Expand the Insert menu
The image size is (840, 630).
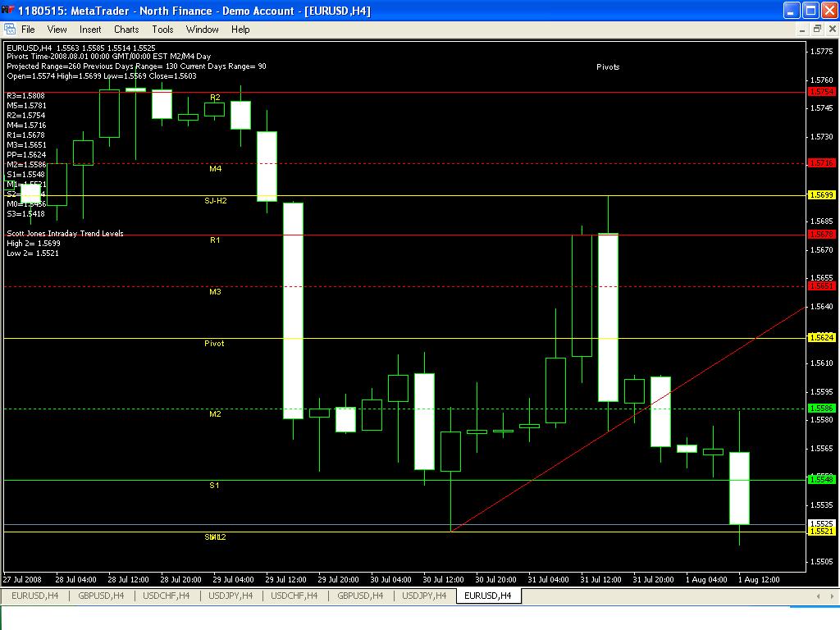pyautogui.click(x=90, y=29)
